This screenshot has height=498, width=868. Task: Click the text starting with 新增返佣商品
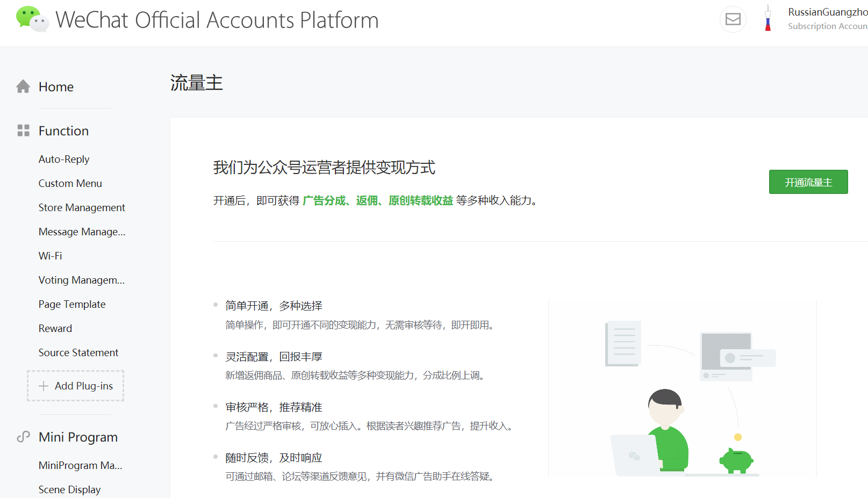[357, 376]
